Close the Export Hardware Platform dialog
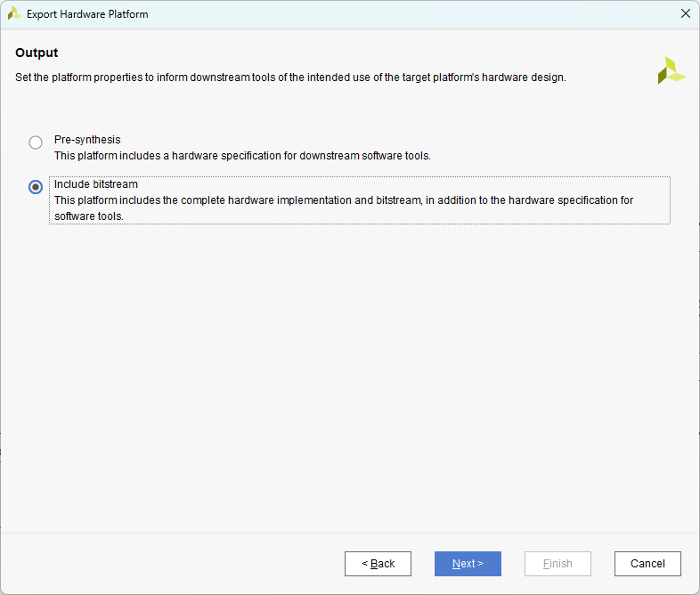Screen dimensions: 700x595 (x=685, y=14)
